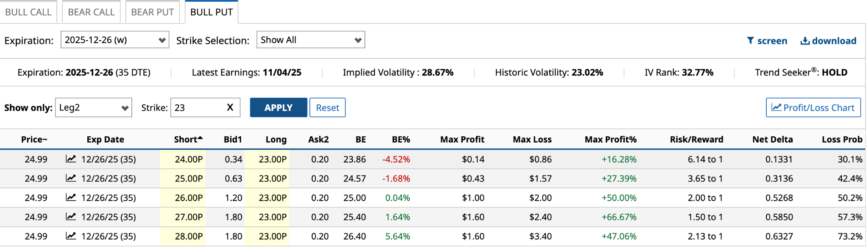Open the Profit/Loss Chart
The image size is (868, 248).
pyautogui.click(x=813, y=107)
